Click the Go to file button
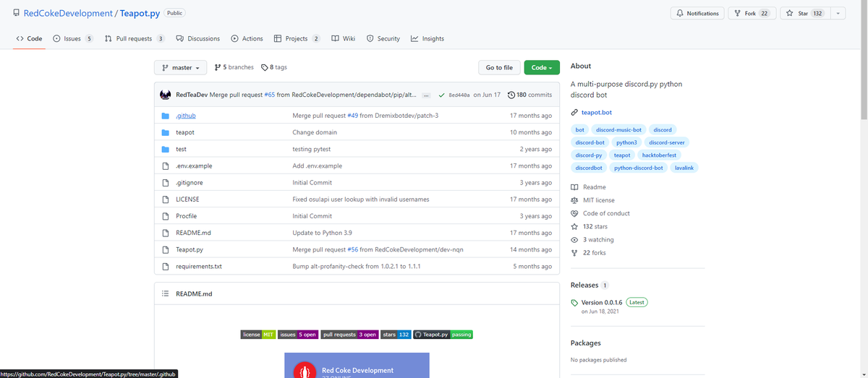 tap(499, 67)
